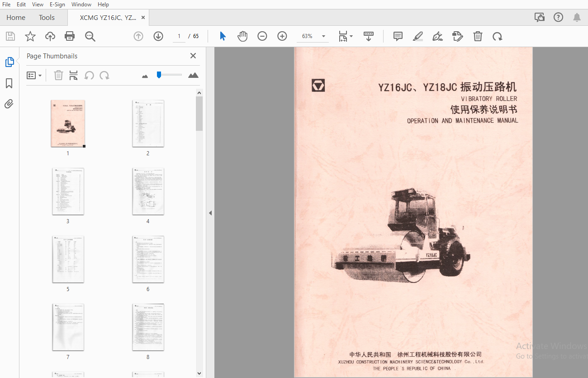The height and width of the screenshot is (378, 588).
Task: Go to previous page arrow
Action: click(138, 36)
